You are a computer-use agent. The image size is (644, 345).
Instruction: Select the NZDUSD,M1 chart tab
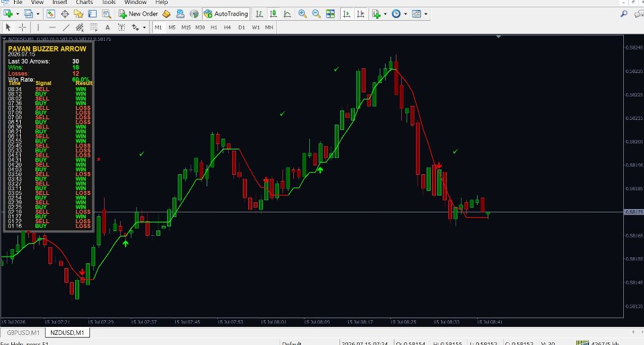pyautogui.click(x=67, y=333)
